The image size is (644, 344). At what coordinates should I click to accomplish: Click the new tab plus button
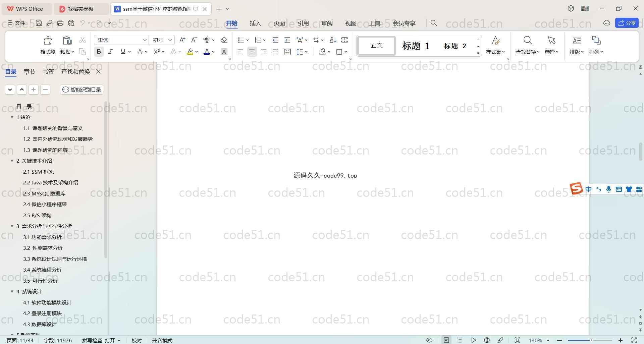(x=219, y=9)
